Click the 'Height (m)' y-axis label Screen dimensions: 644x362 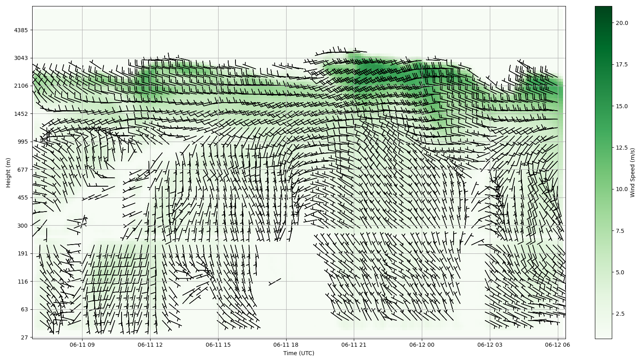[8, 173]
